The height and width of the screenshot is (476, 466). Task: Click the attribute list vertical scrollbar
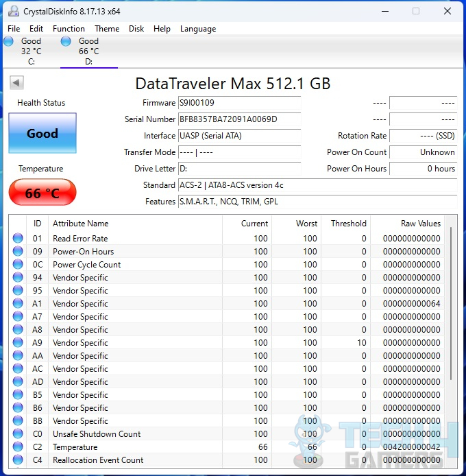tap(451, 304)
